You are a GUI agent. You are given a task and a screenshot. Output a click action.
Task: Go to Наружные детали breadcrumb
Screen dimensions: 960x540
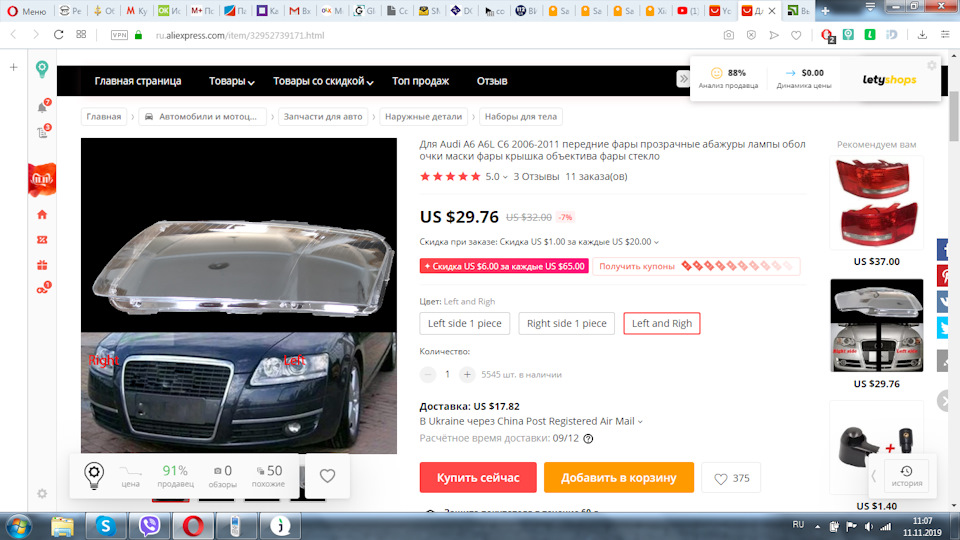(424, 116)
